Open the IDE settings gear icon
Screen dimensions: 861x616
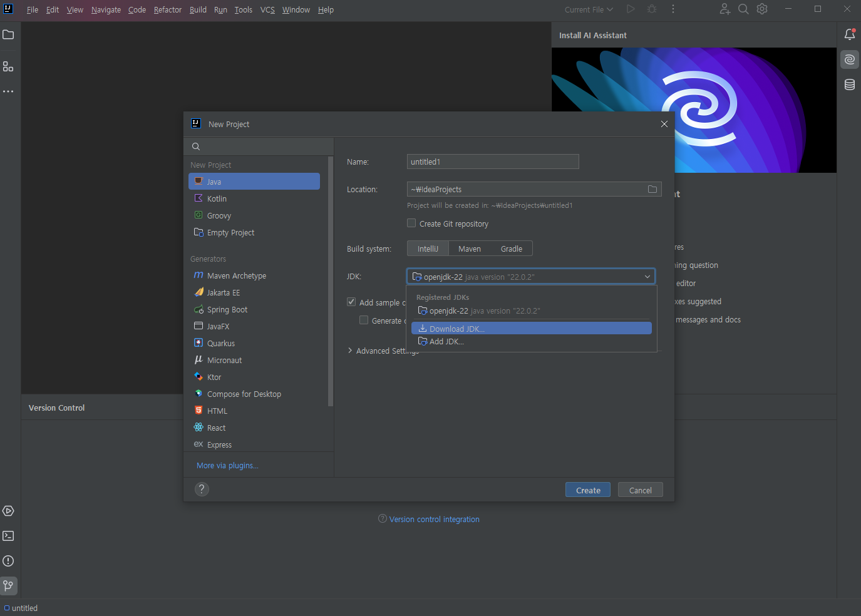pos(762,9)
